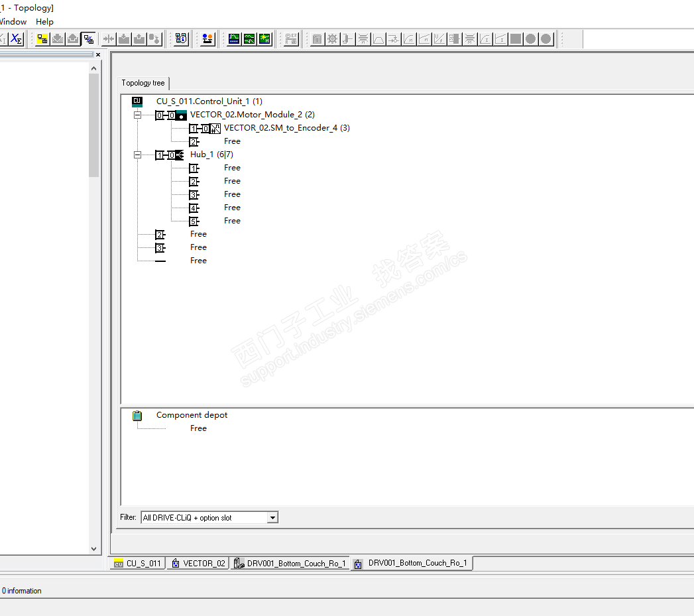This screenshot has height=616, width=694.
Task: Switch to the CU_S_011 bottom tab
Action: pyautogui.click(x=138, y=564)
